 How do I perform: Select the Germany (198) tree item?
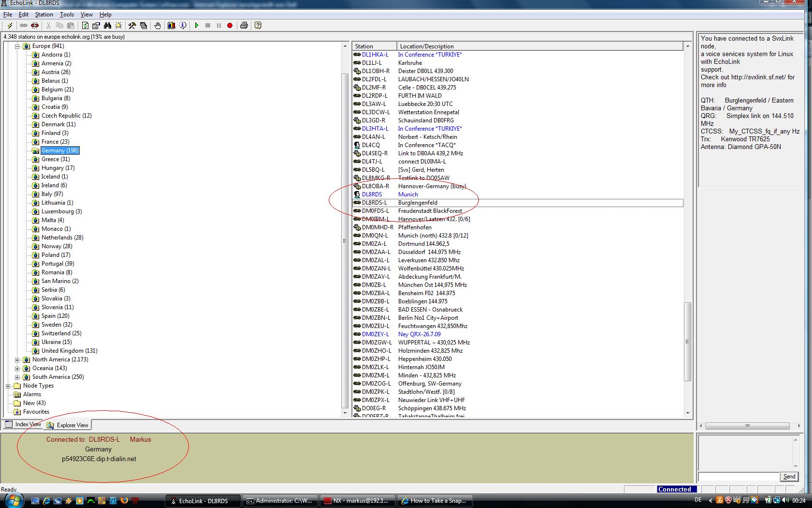pos(60,150)
